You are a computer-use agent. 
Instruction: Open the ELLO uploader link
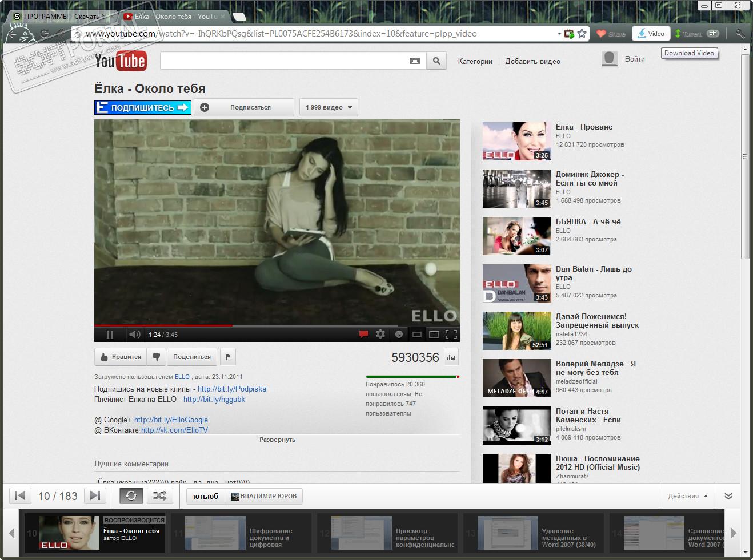(x=182, y=377)
